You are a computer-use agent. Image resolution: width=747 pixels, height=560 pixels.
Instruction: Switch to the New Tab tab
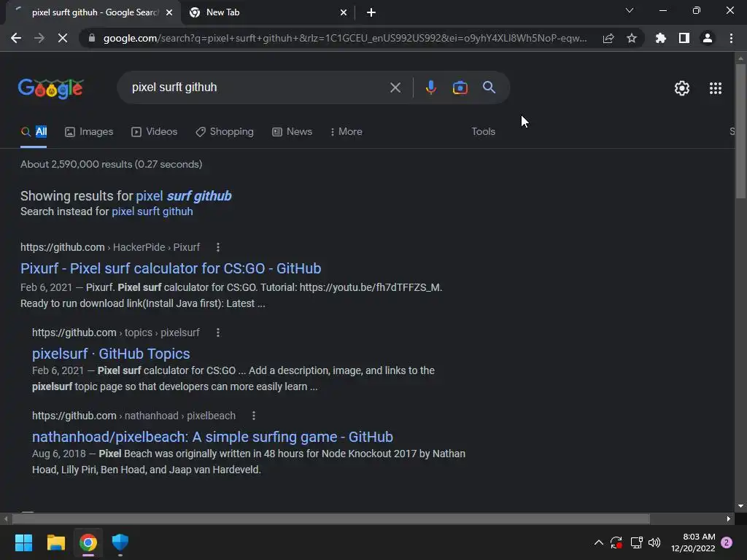pyautogui.click(x=269, y=13)
